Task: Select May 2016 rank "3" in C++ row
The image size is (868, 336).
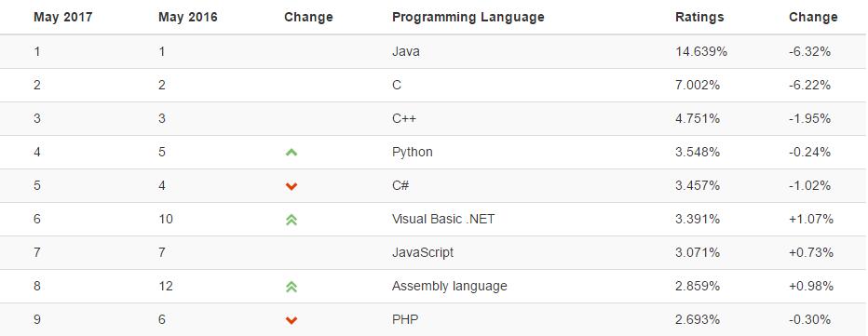Action: pyautogui.click(x=162, y=118)
